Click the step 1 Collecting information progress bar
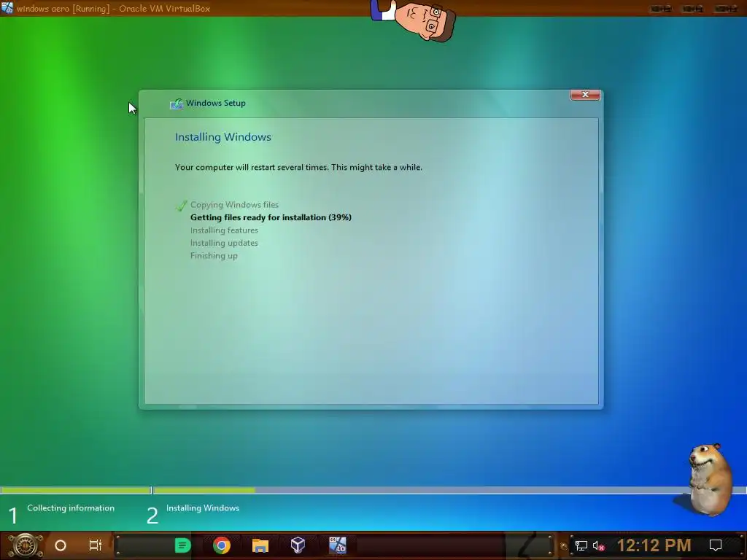This screenshot has width=747, height=560. coord(76,490)
